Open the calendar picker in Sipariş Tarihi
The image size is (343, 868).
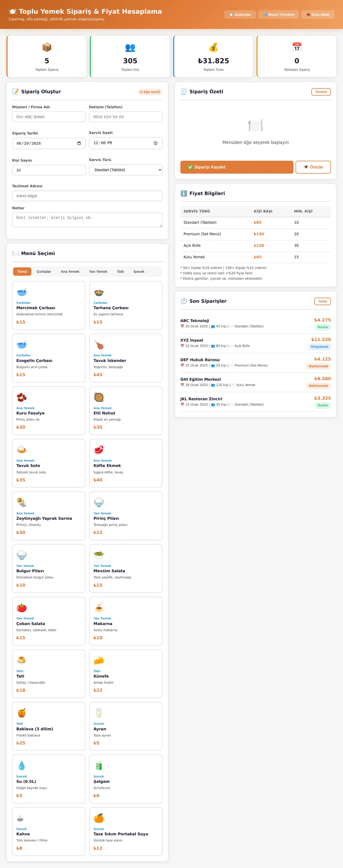click(x=79, y=143)
